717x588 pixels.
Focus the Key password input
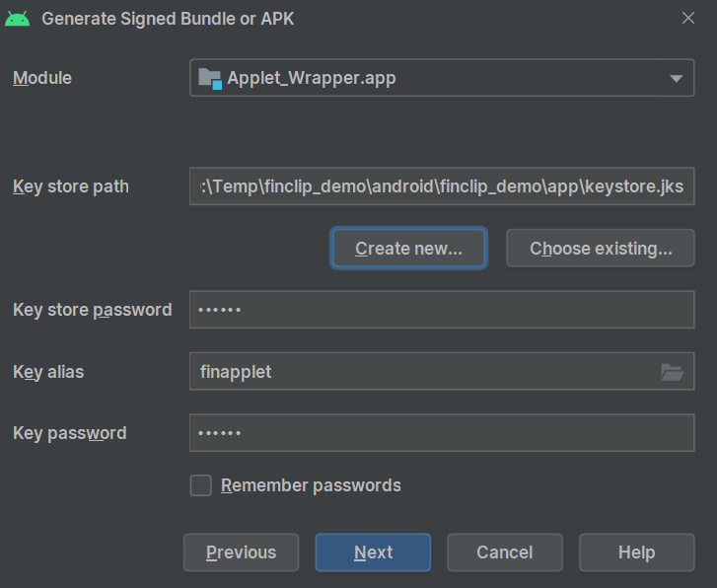pos(442,433)
